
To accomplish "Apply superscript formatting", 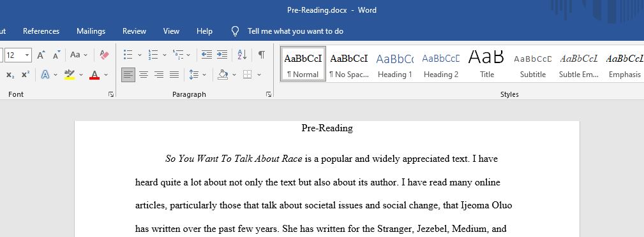I will tap(26, 75).
